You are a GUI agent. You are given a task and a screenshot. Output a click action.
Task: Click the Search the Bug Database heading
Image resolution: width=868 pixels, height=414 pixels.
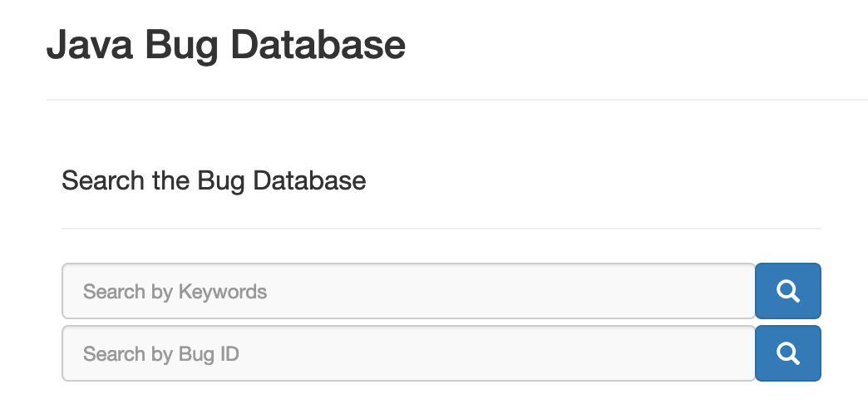214,181
